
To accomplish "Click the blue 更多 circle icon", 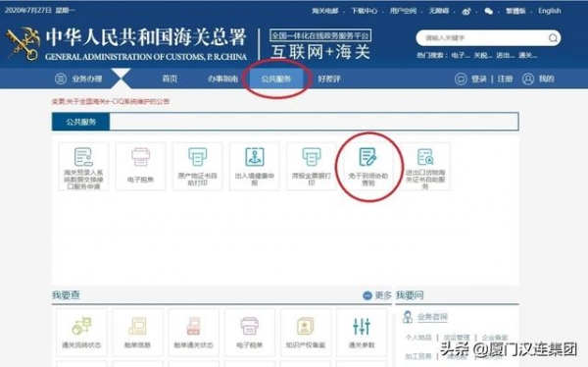I will click(x=367, y=295).
